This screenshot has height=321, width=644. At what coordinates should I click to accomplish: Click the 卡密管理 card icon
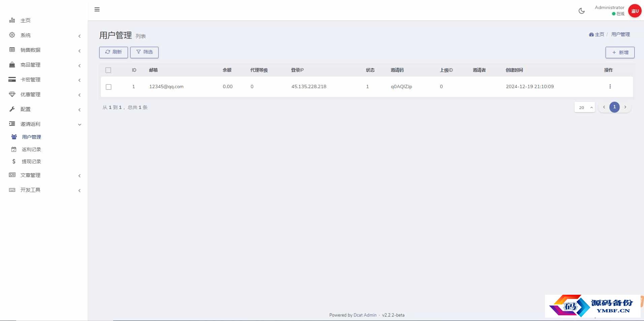tap(12, 79)
